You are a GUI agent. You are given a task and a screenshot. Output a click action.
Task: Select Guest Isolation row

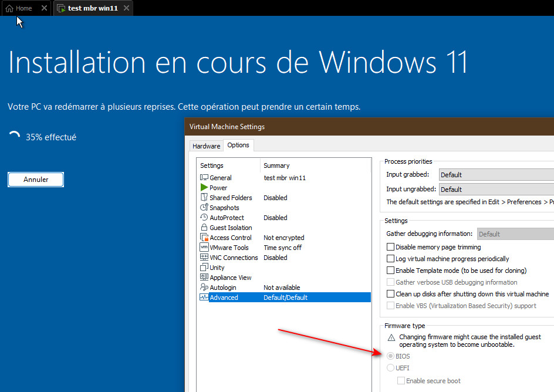pos(285,228)
